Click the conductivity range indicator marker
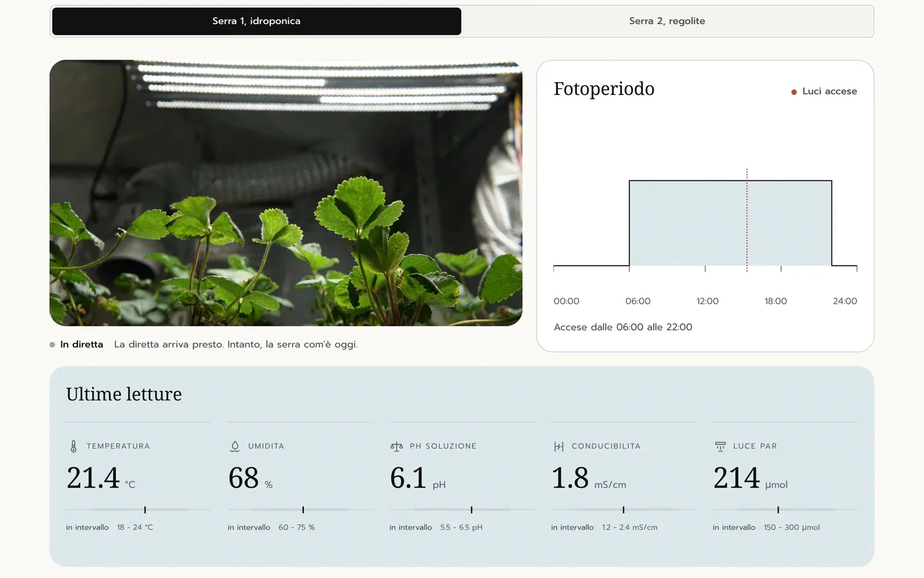 [624, 510]
